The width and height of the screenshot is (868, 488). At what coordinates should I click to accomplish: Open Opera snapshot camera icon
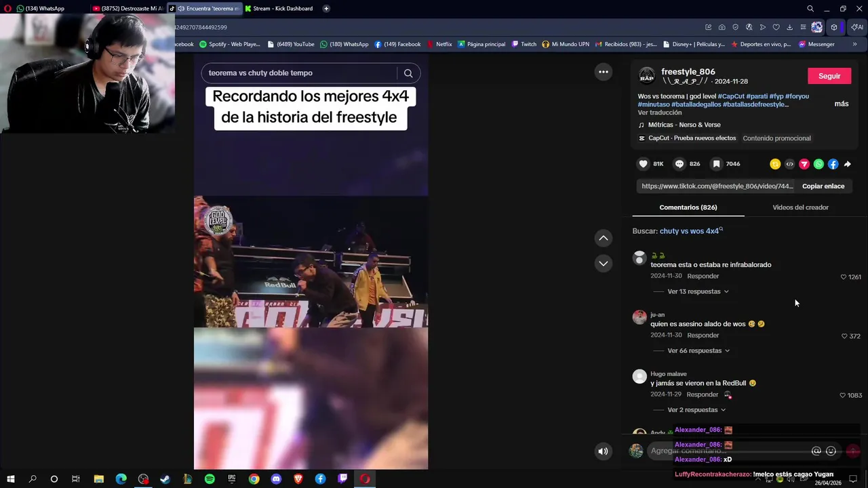[x=722, y=27]
